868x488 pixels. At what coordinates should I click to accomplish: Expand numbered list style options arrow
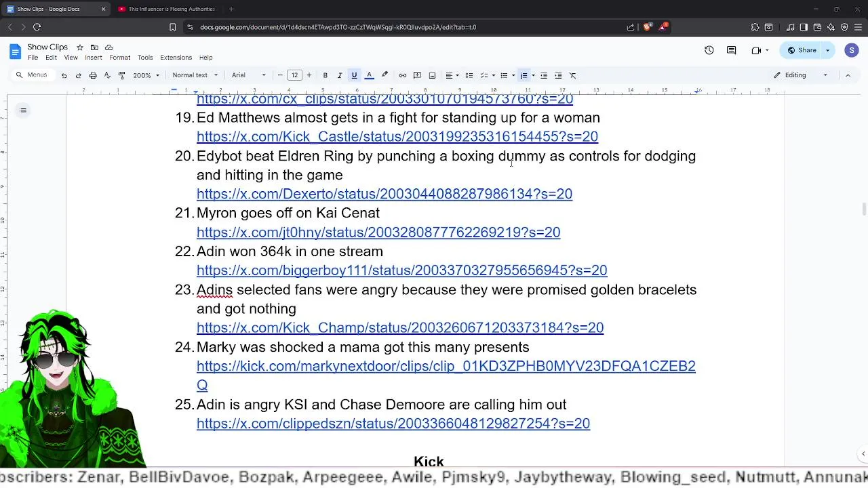[533, 75]
